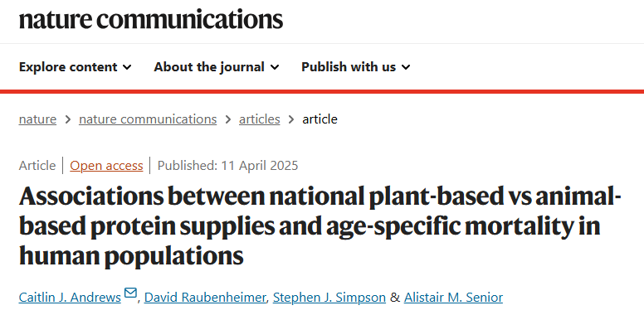View author Stephen J. Simpson
Image resolution: width=644 pixels, height=320 pixels.
tap(329, 297)
